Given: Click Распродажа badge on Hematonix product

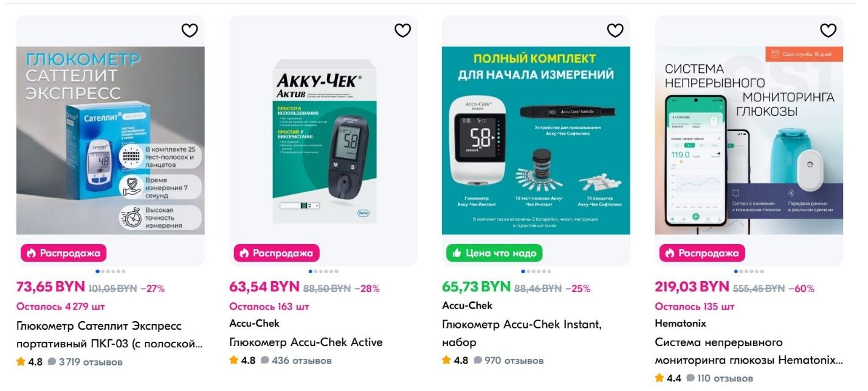Looking at the screenshot, I should (x=702, y=253).
